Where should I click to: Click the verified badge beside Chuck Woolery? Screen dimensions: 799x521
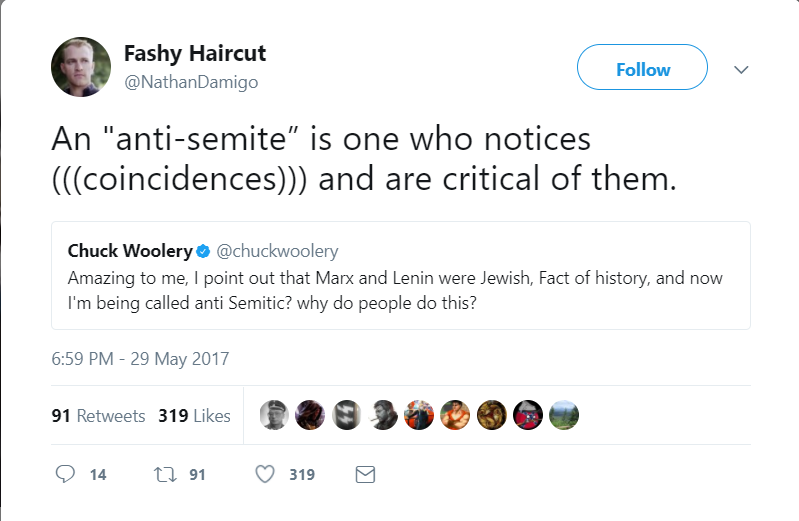pyautogui.click(x=201, y=251)
